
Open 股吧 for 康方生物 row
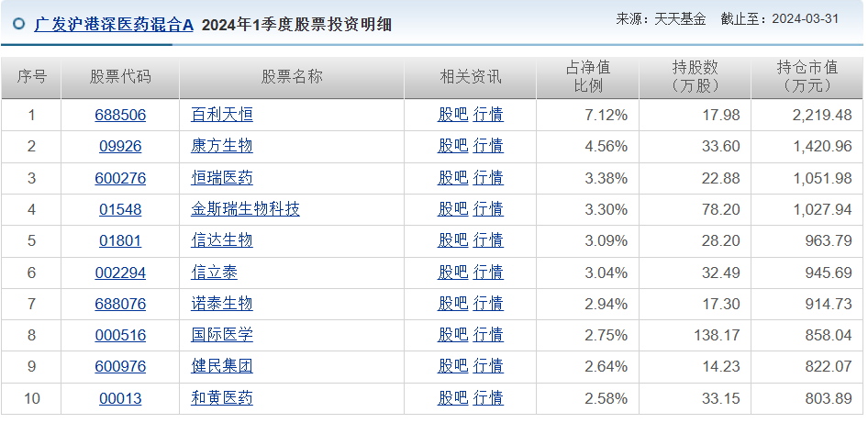click(453, 146)
